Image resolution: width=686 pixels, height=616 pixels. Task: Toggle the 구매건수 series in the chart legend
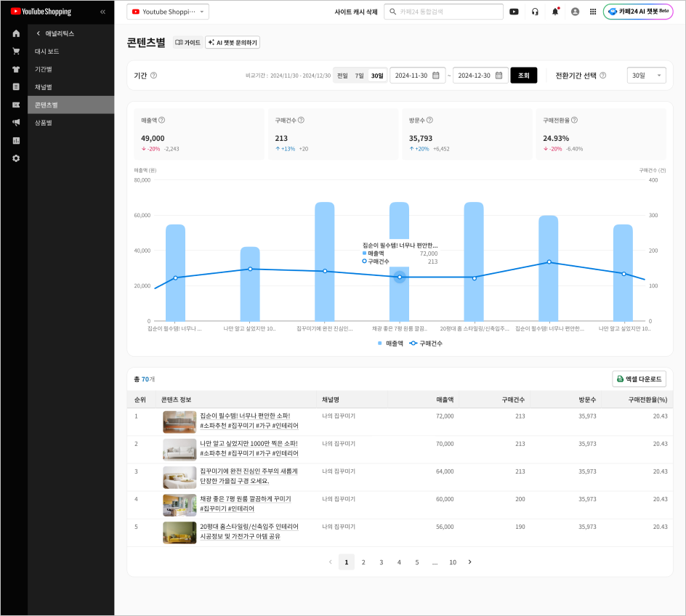pyautogui.click(x=426, y=344)
